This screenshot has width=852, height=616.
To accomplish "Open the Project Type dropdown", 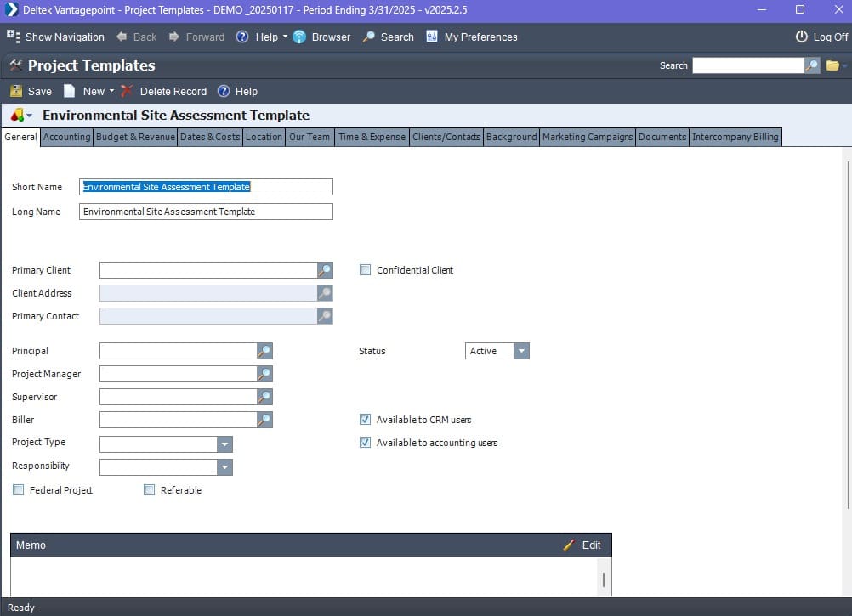I will 224,444.
